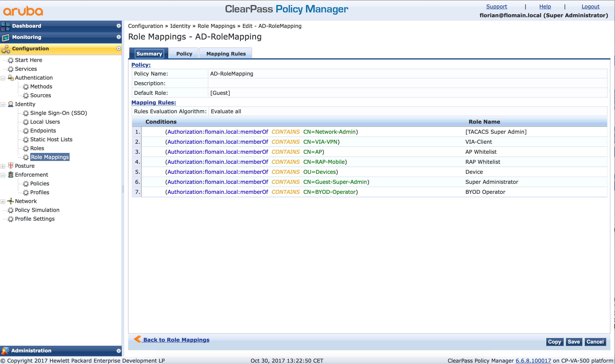Click the Monitoring panel icon
615x364 pixels.
5,37
